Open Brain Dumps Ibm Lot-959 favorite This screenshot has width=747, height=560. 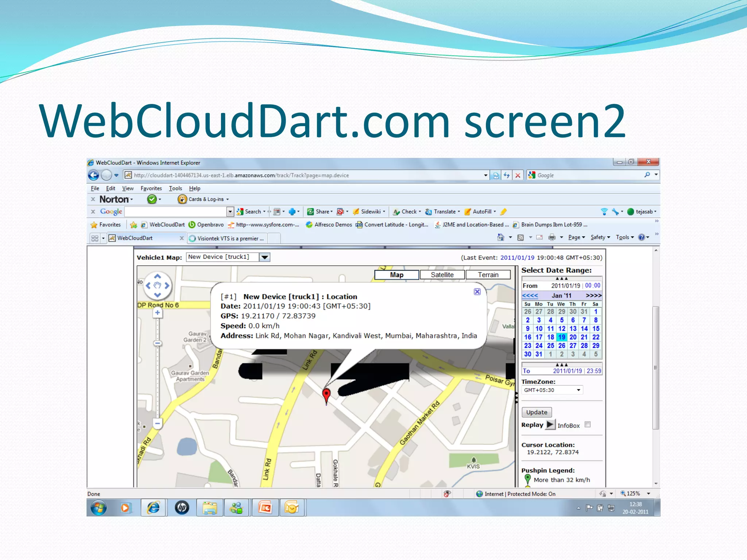pyautogui.click(x=550, y=225)
